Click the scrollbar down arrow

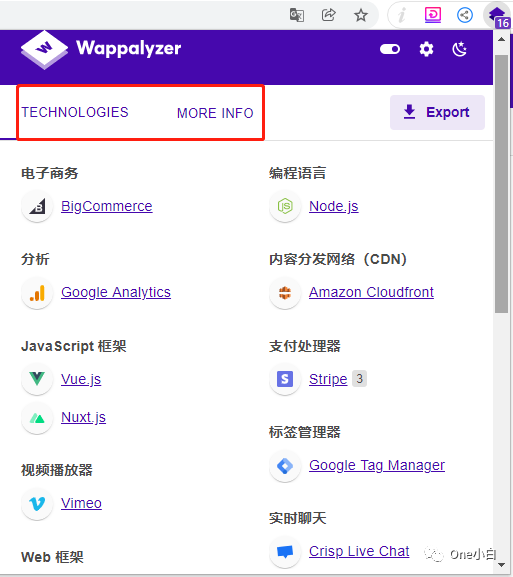501,564
